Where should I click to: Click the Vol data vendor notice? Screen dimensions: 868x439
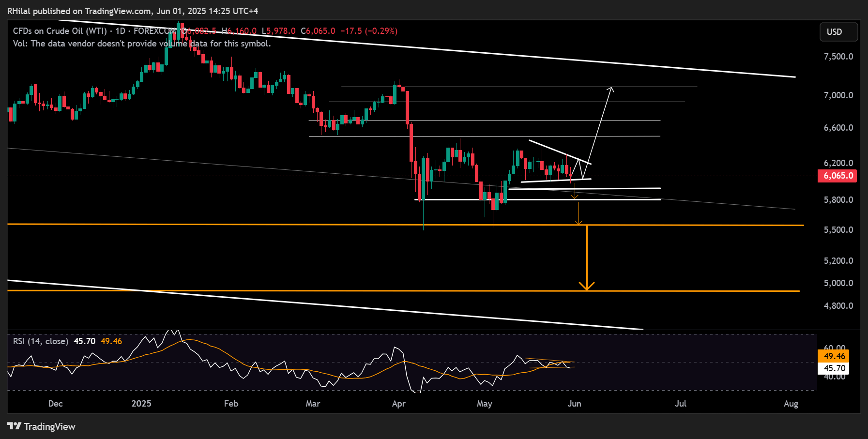142,44
